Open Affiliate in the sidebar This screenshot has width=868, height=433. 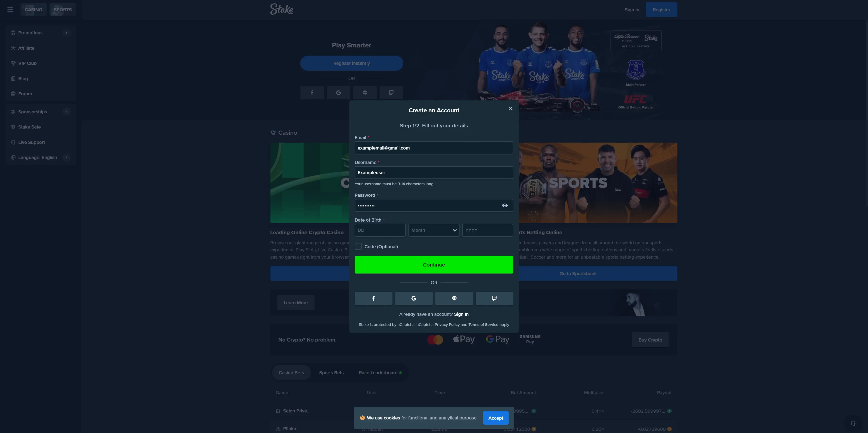40,48
